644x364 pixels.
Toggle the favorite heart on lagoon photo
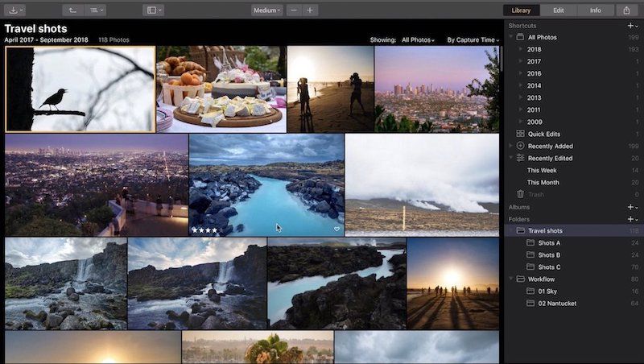(336, 229)
